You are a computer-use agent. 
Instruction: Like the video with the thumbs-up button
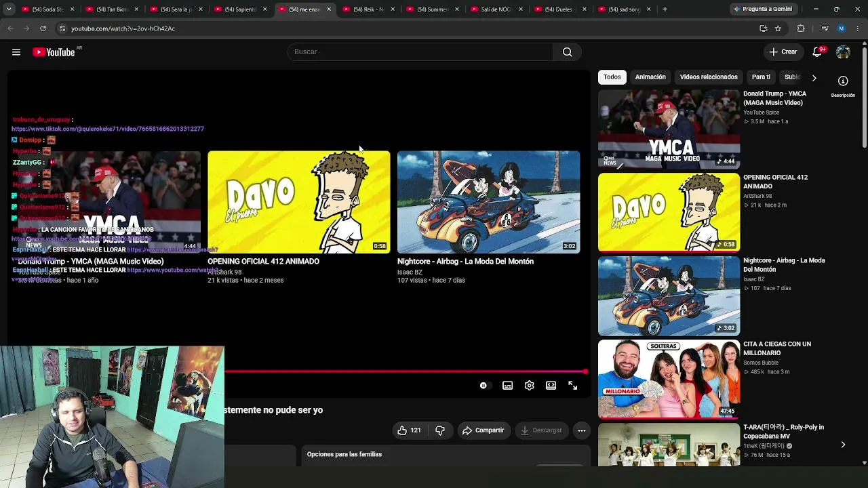tap(409, 430)
